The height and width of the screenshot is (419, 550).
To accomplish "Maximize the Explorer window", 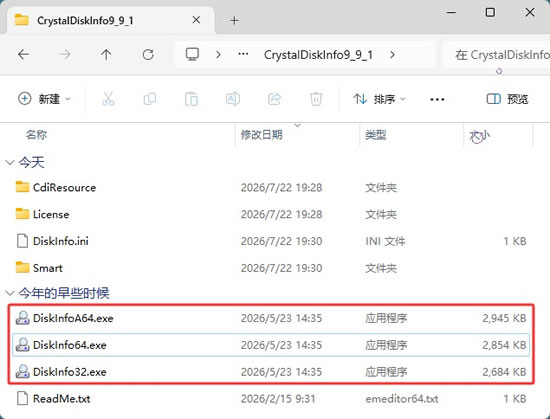I will click(490, 13).
